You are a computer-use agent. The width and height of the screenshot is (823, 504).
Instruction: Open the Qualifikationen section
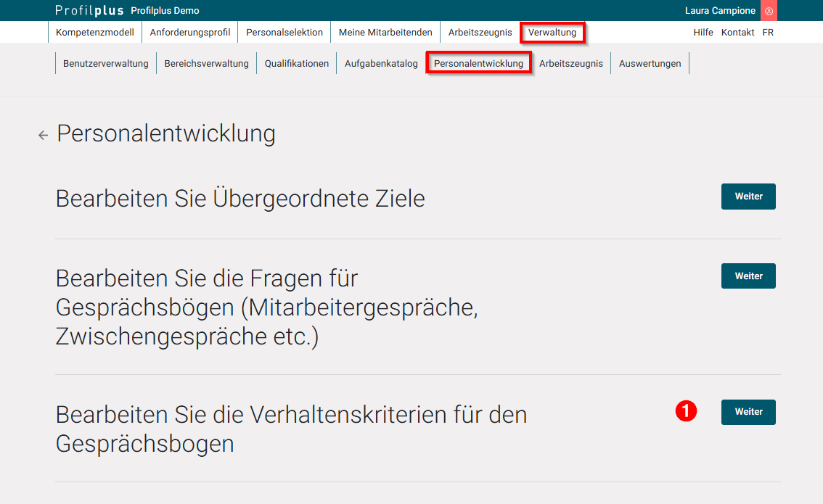click(295, 63)
